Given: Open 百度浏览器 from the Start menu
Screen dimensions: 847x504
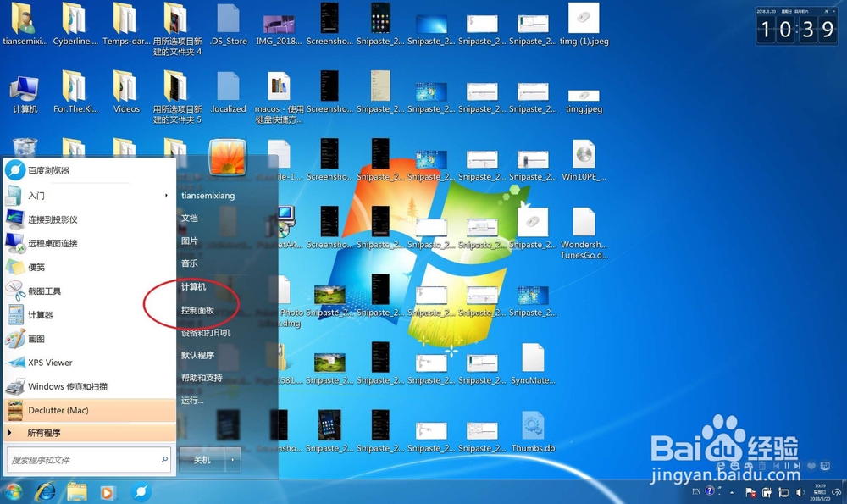Looking at the screenshot, I should 89,170.
